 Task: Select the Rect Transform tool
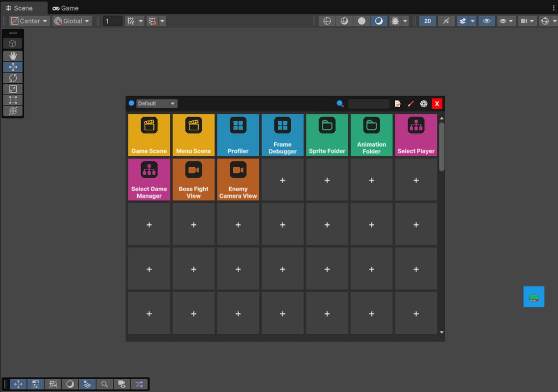point(13,100)
